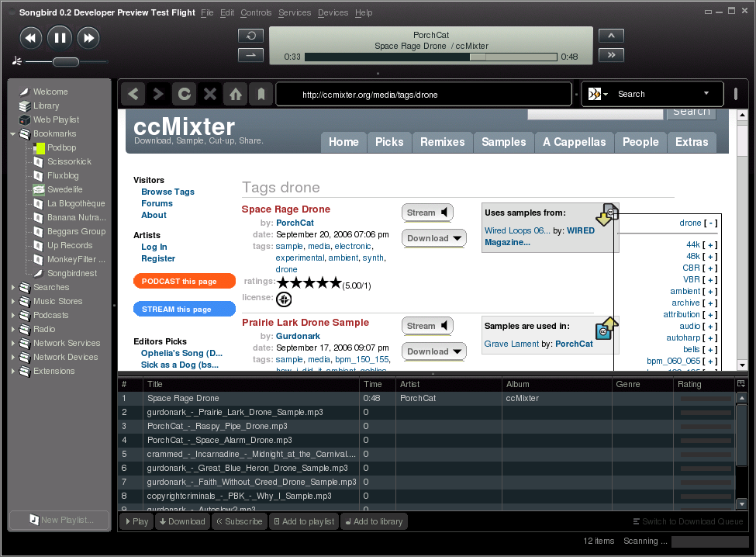Add the 44k tag filter with plus
The image size is (756, 557).
709,245
